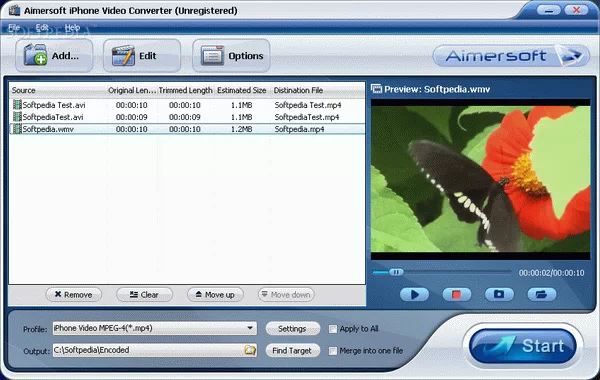Click the 1.2MB estimated size cell

pos(241,129)
